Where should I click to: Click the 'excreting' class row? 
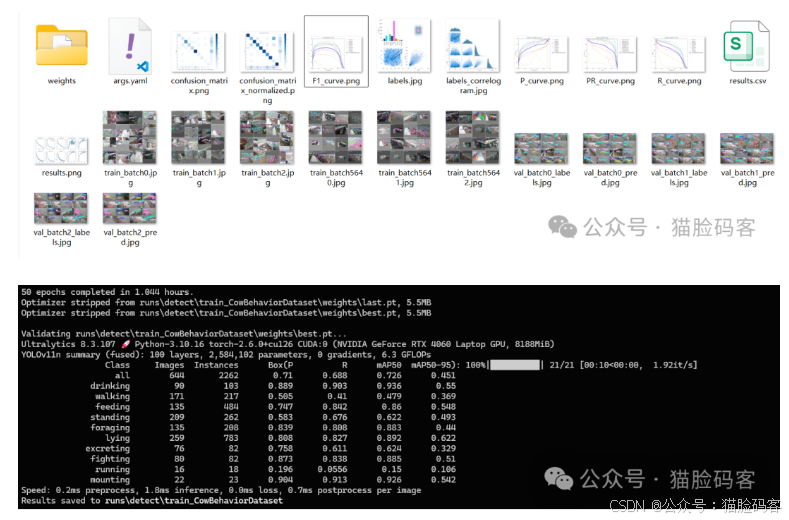click(270, 449)
